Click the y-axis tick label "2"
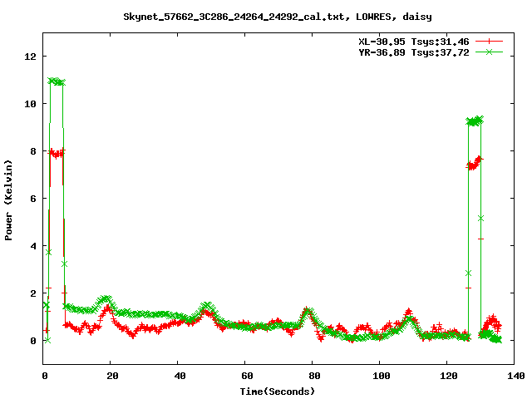This screenshot has width=532, height=399. pyautogui.click(x=33, y=293)
